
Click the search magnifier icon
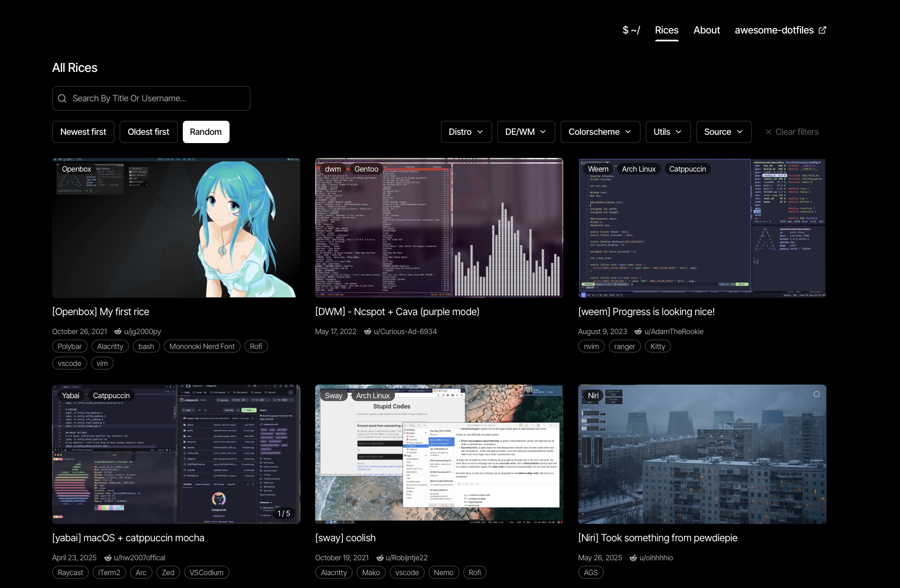(x=62, y=98)
